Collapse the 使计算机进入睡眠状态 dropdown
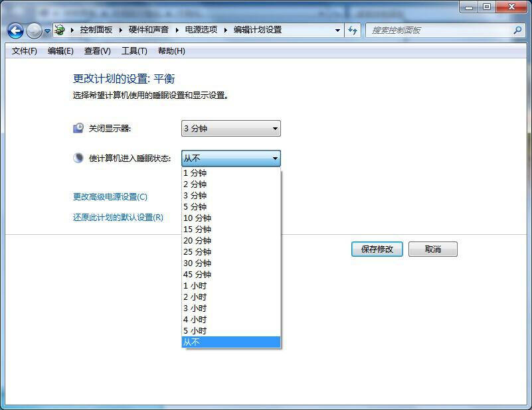The image size is (532, 410). coord(230,159)
